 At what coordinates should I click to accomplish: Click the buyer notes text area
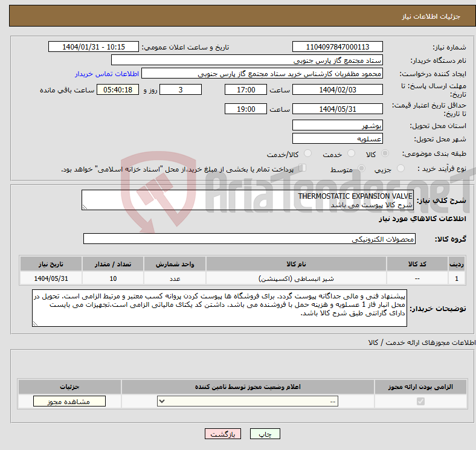click(x=219, y=308)
